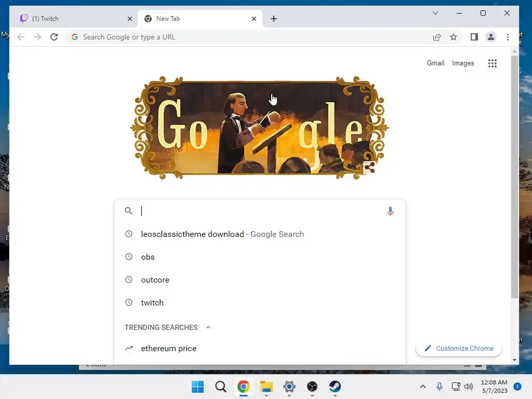Open Google Images link
Image resolution: width=532 pixels, height=399 pixels.
(463, 63)
